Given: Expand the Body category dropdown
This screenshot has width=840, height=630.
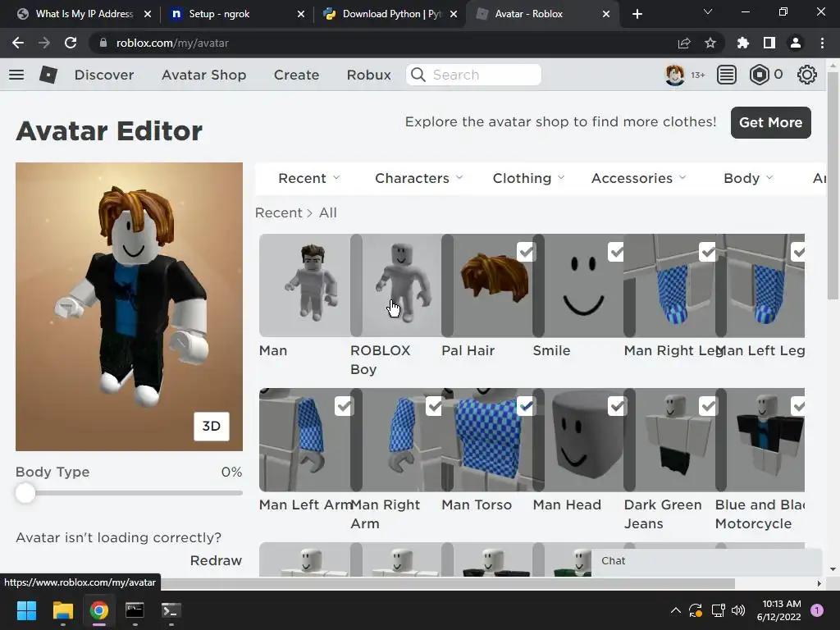Looking at the screenshot, I should 748,178.
